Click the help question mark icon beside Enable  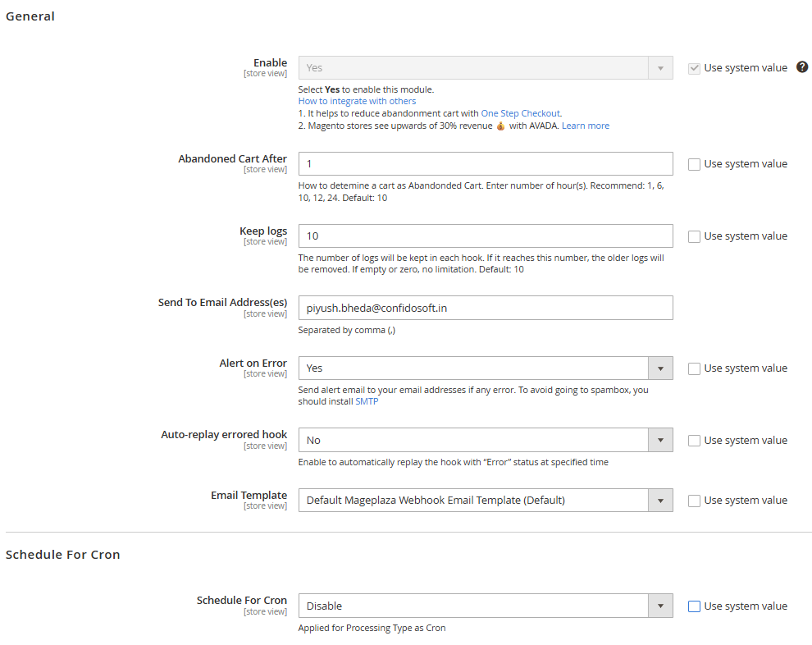802,67
